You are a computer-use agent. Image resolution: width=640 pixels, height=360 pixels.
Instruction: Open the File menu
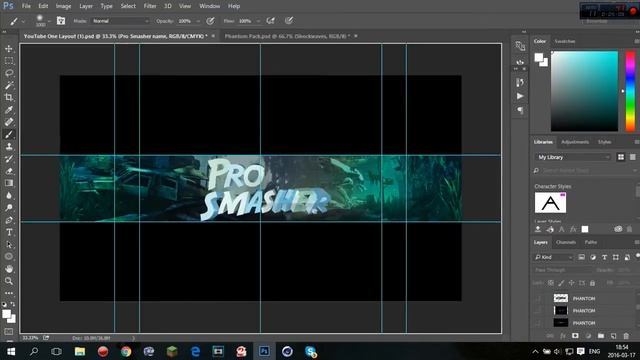click(26, 6)
